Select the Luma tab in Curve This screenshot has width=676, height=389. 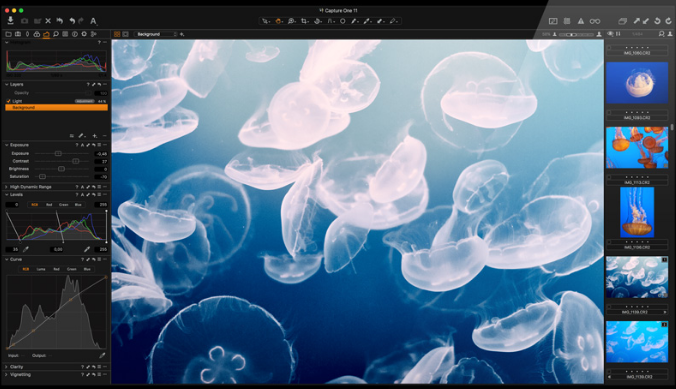coord(41,269)
